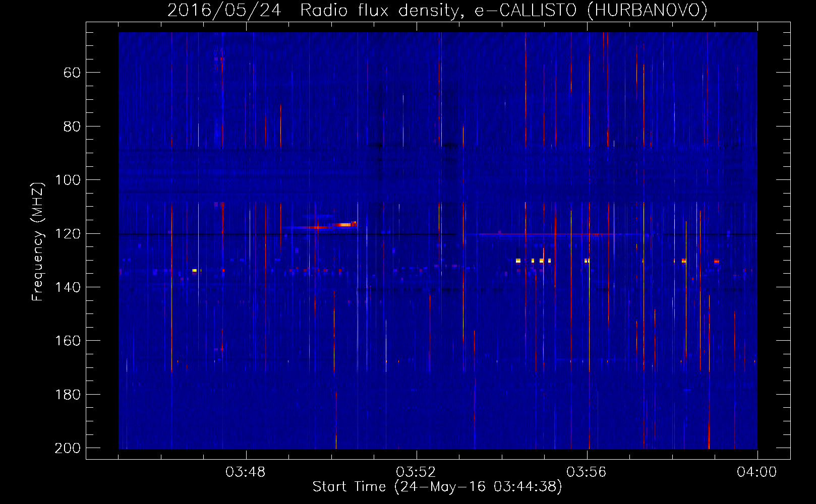The width and height of the screenshot is (816, 504).
Task: Click the 200 frequency tick label
Action: [x=68, y=448]
